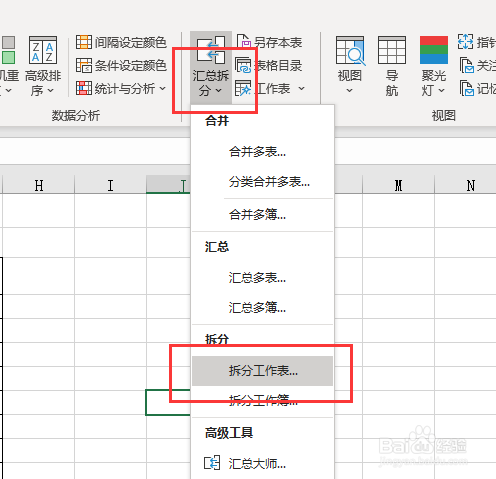This screenshot has width=496, height=479.
Task: Select 拆分工作表... menu item
Action: 262,371
